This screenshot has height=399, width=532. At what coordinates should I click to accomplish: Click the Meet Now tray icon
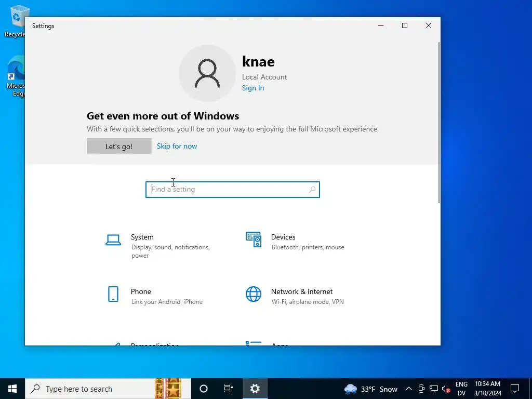(x=421, y=389)
